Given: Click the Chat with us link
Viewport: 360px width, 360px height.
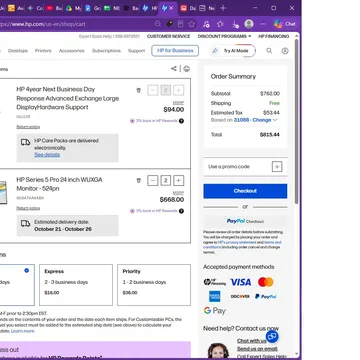Looking at the screenshot, I should pyautogui.click(x=252, y=341).
